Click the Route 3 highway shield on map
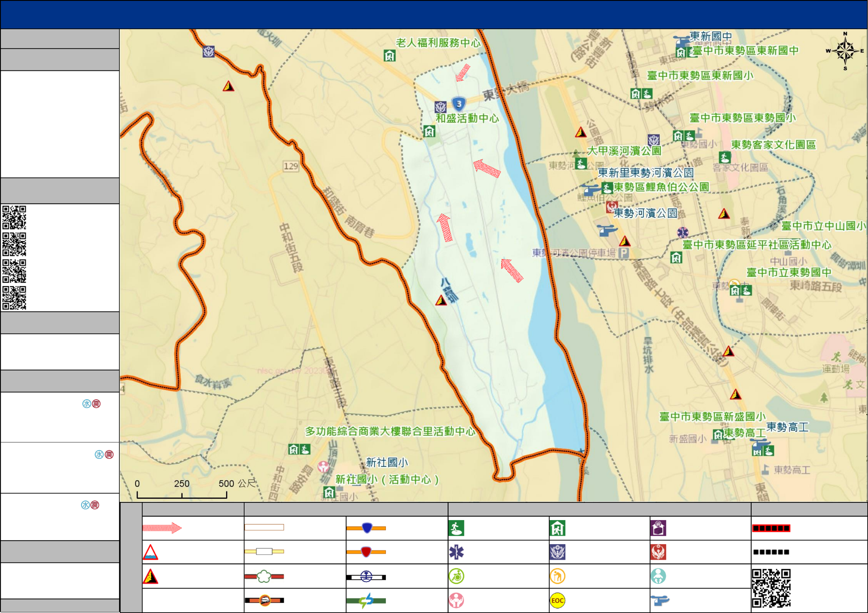 (x=459, y=104)
